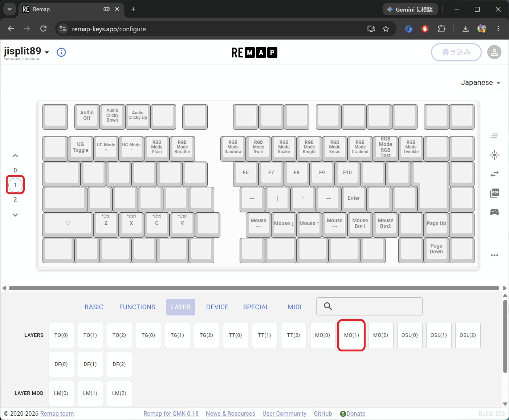Open the Chrome three-dot menu
Image resolution: width=509 pixels, height=420 pixels.
pos(498,29)
